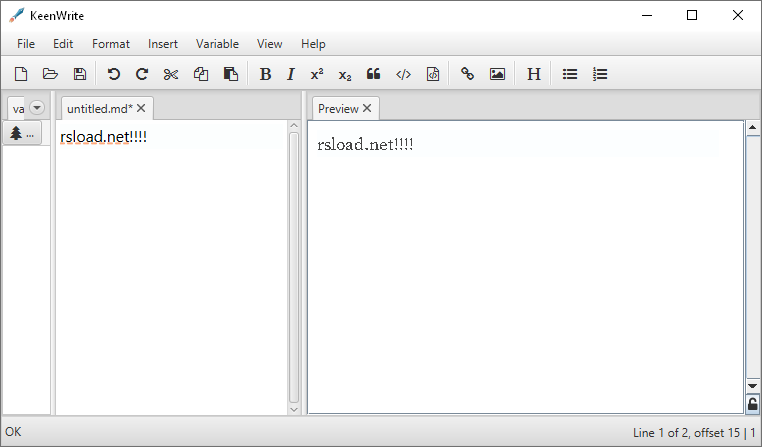Screen dimensions: 762x447
Task: Select the 'va' variables tab
Action: (18, 109)
